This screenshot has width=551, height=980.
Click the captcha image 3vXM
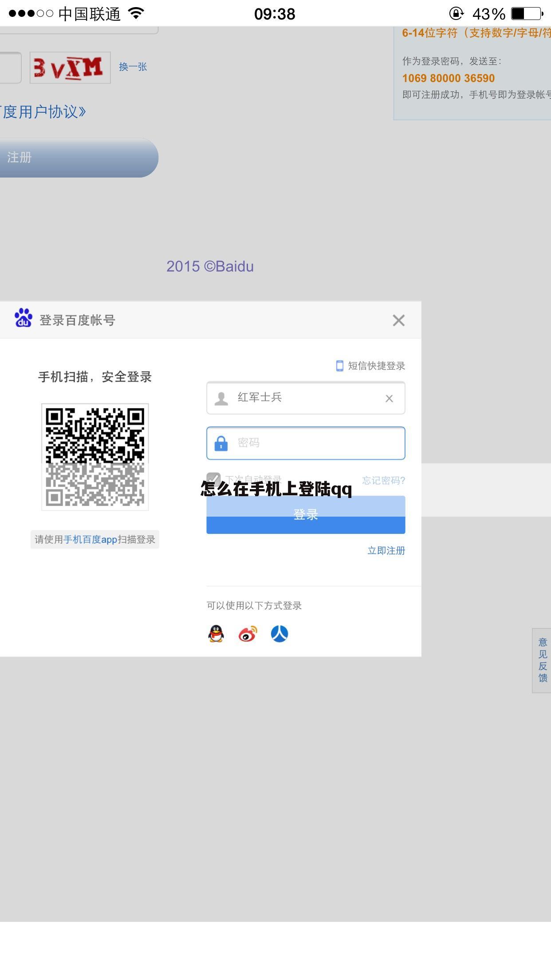pos(70,67)
